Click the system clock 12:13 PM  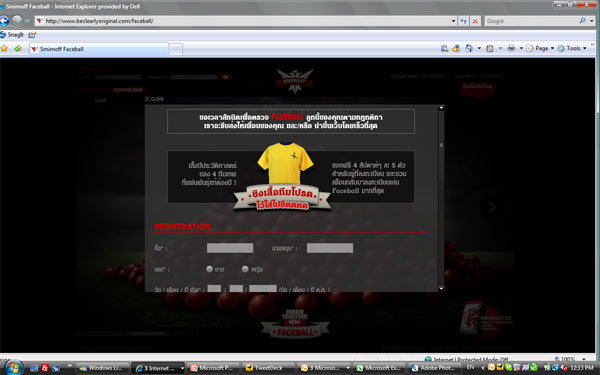click(581, 368)
